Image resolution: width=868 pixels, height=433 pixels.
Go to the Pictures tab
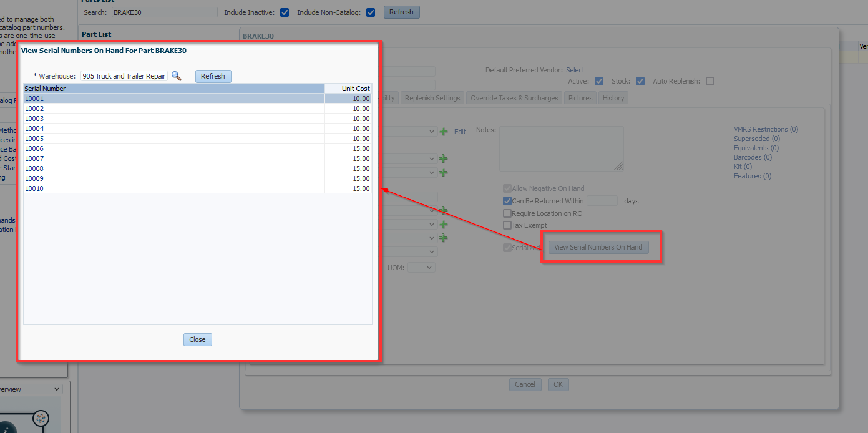tap(580, 98)
